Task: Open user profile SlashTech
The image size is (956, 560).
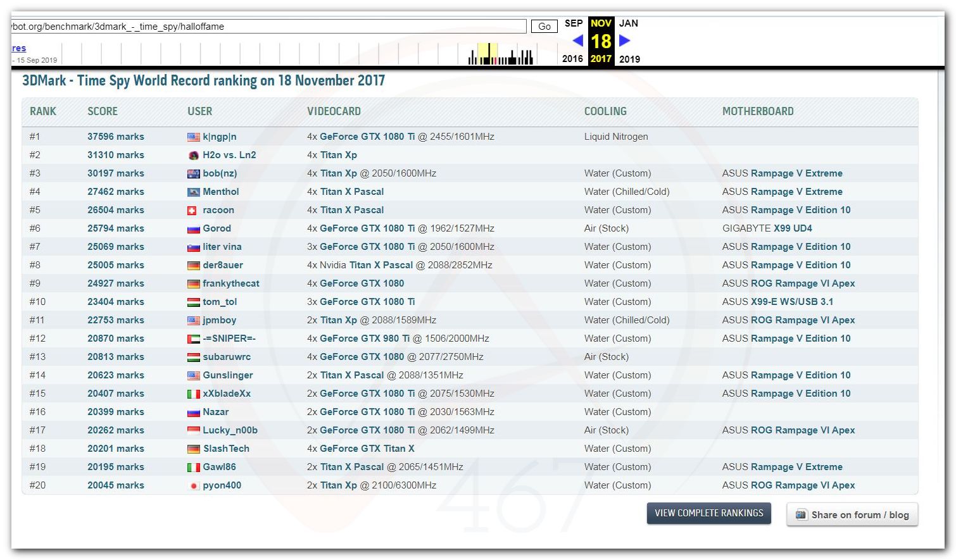Action: (226, 449)
